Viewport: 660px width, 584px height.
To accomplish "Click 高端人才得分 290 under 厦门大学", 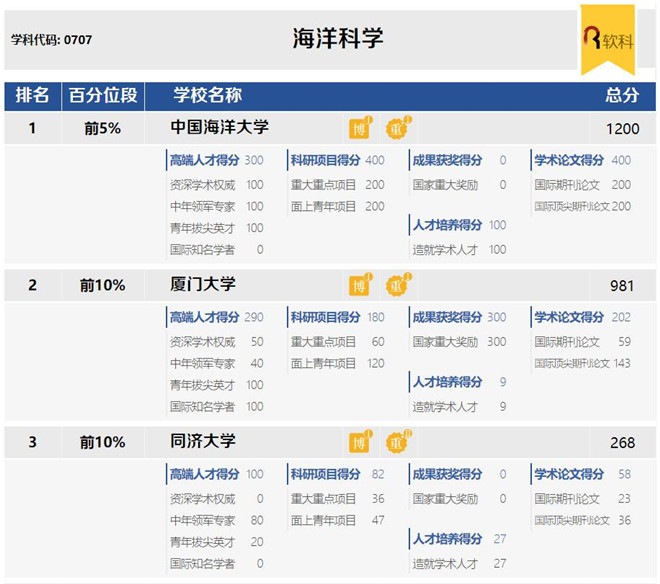I will [x=216, y=317].
